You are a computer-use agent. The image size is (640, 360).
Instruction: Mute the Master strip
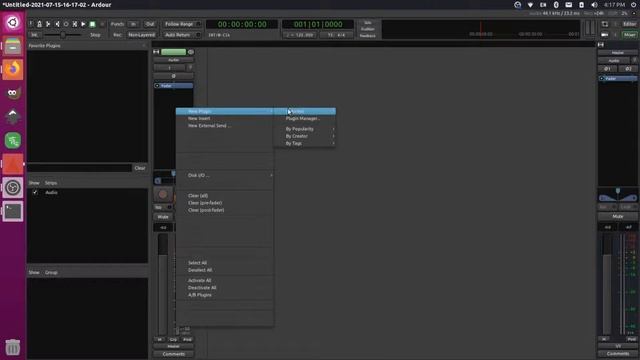click(x=618, y=216)
